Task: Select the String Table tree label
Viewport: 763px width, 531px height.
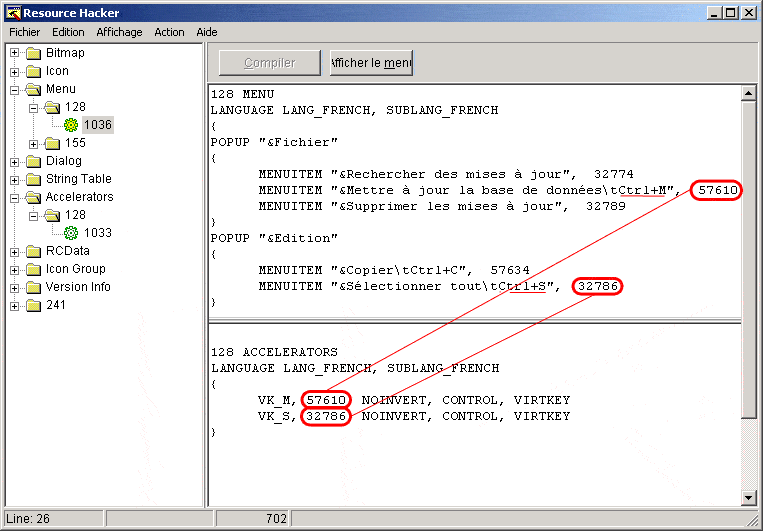Action: tap(79, 179)
